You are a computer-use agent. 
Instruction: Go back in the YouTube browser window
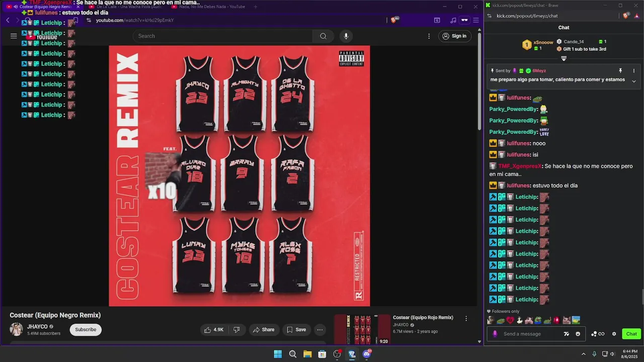[x=8, y=20]
